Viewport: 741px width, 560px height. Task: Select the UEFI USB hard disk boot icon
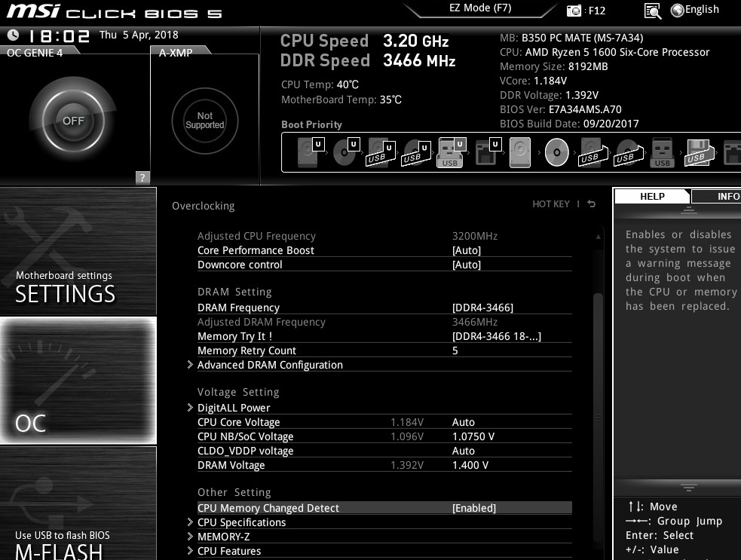[x=381, y=153]
